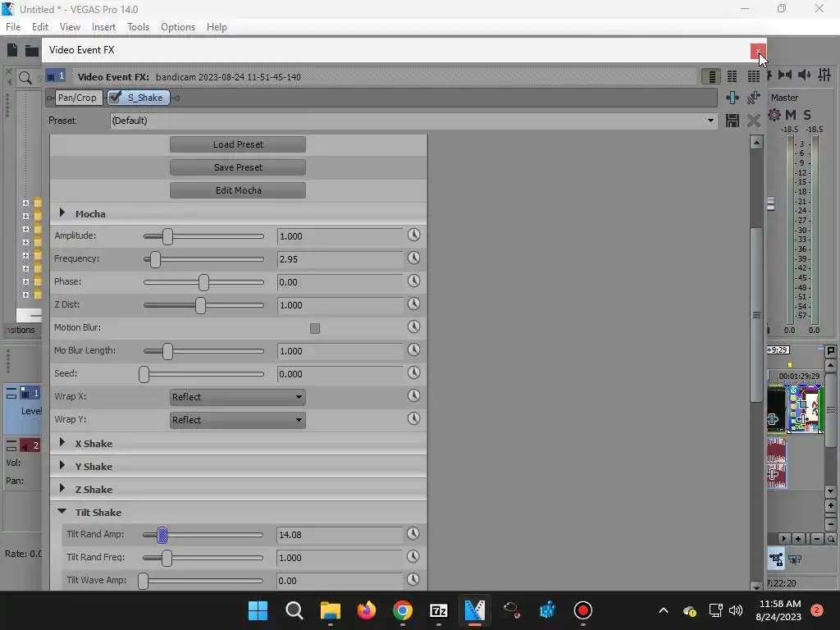This screenshot has width=840, height=630.
Task: Click the Phase animate clock icon
Action: click(x=413, y=281)
